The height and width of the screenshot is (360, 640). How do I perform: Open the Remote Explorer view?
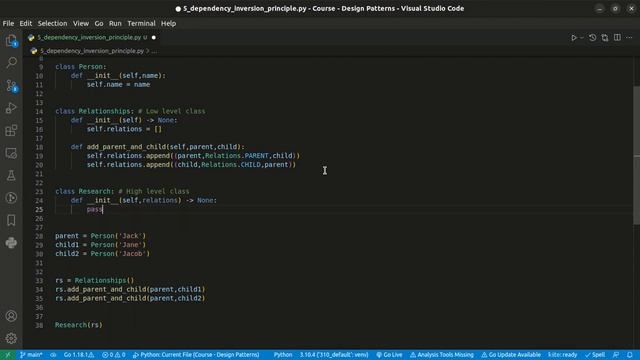click(11, 153)
